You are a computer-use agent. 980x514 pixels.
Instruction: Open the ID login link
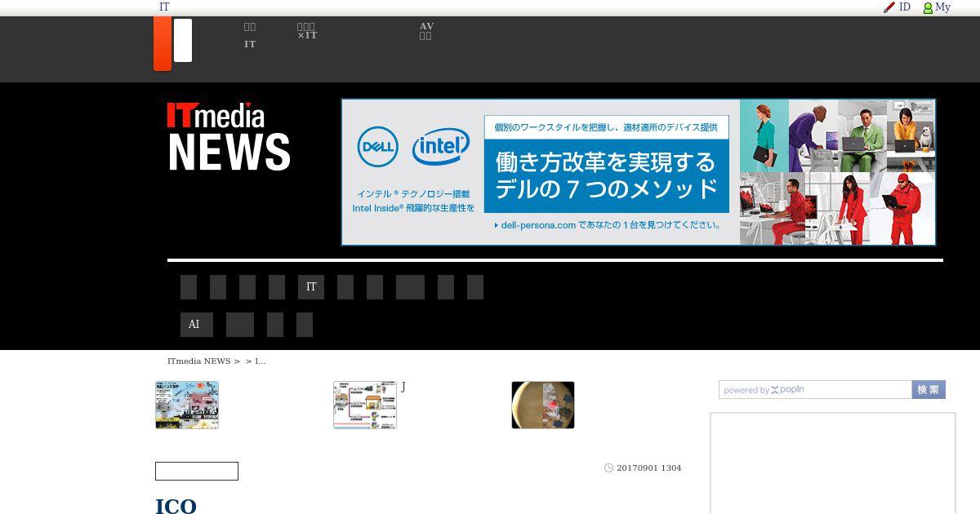click(905, 7)
